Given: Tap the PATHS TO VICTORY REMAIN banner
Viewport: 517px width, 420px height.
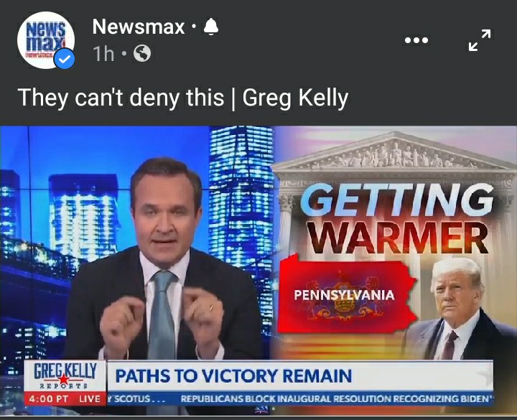Looking at the screenshot, I should [x=299, y=376].
